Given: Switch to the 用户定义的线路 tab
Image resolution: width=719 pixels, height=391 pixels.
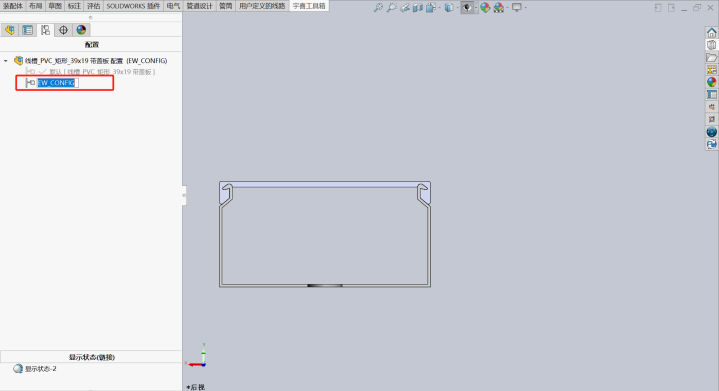Looking at the screenshot, I should click(262, 6).
